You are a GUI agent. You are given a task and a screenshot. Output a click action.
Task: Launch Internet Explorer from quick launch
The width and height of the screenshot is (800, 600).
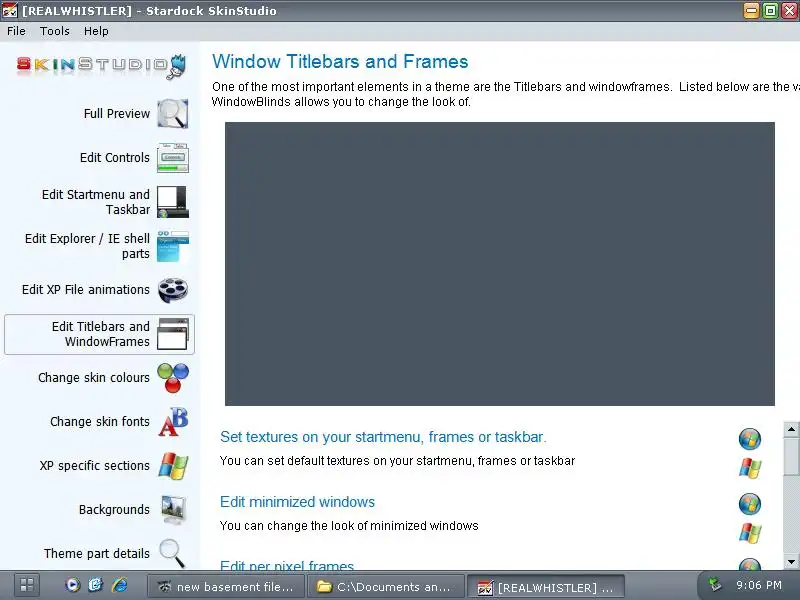(120, 585)
